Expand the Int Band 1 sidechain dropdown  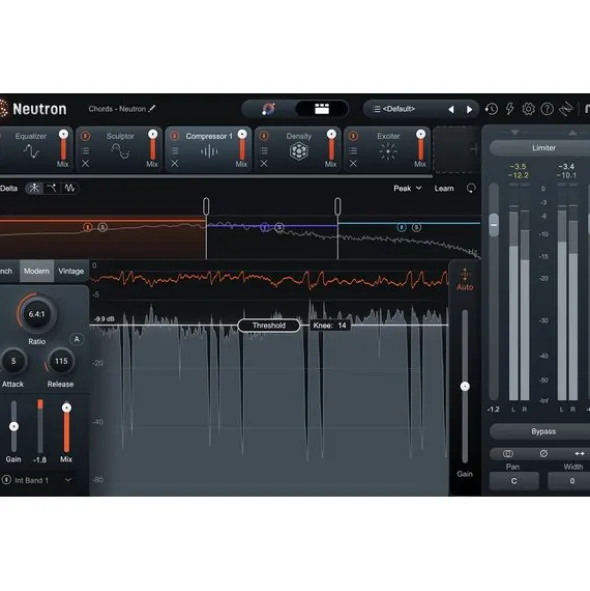pyautogui.click(x=68, y=480)
